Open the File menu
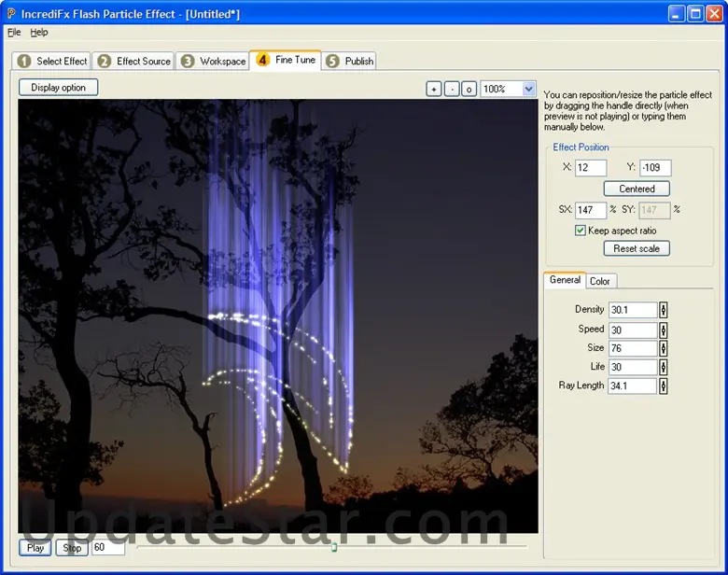 pyautogui.click(x=14, y=32)
